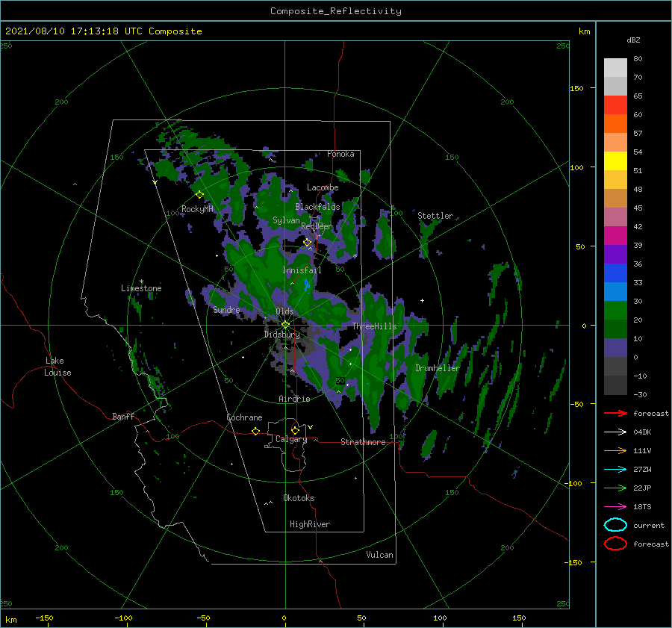Image resolution: width=672 pixels, height=628 pixels.
Task: Select the Innisfail label
Action: click(302, 270)
